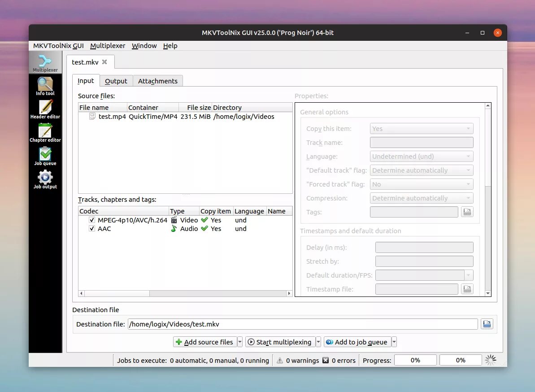The image size is (535, 392).
Task: Open the Job queue view
Action: pos(45,156)
